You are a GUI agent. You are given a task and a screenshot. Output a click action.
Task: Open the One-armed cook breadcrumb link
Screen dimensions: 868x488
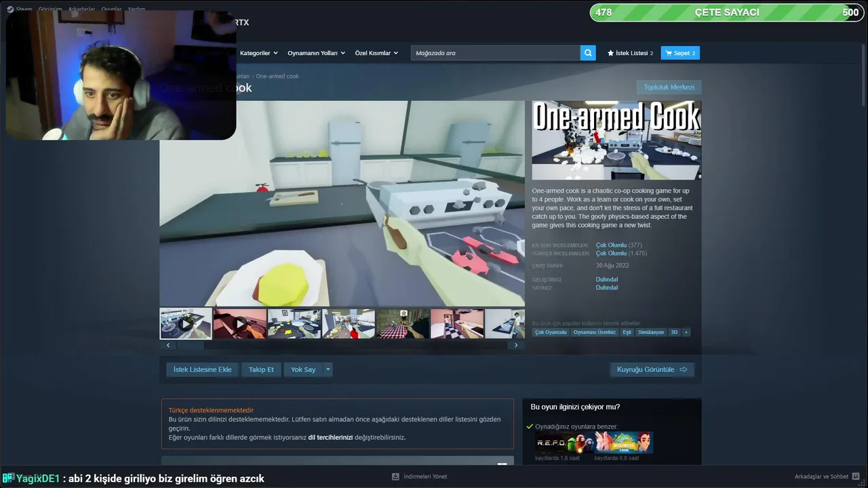tap(277, 76)
